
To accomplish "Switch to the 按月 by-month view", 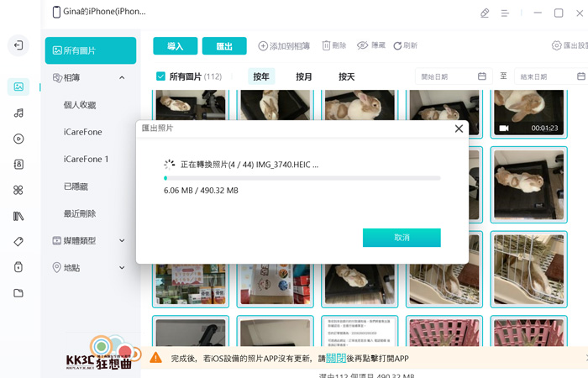I will pyautogui.click(x=304, y=76).
